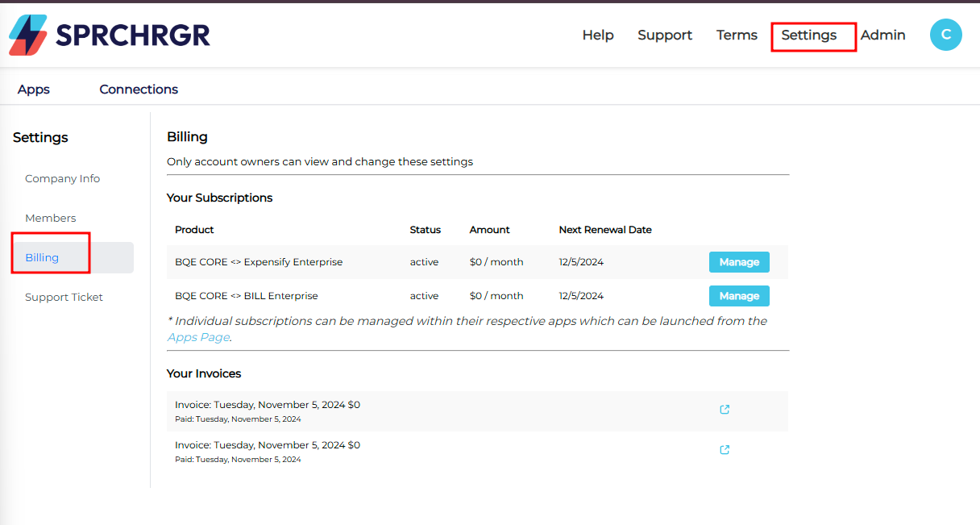Click the 'active' status of the BILL subscription
Screen dimensions: 980x525
(424, 296)
